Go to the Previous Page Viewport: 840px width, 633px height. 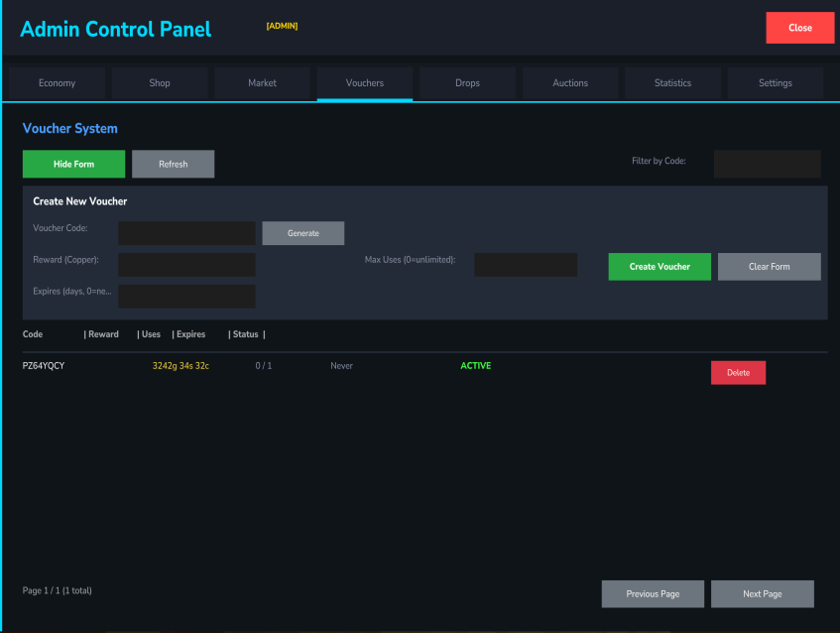click(653, 594)
